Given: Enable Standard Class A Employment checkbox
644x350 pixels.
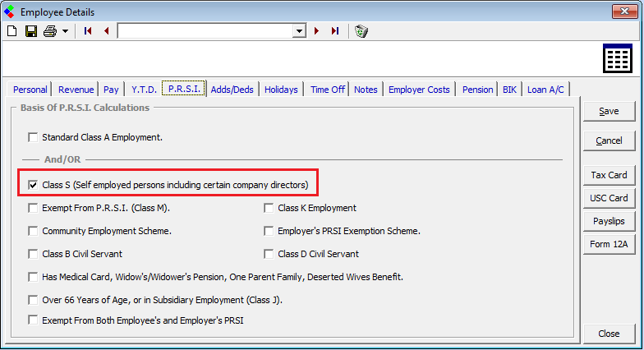Looking at the screenshot, I should tap(34, 137).
